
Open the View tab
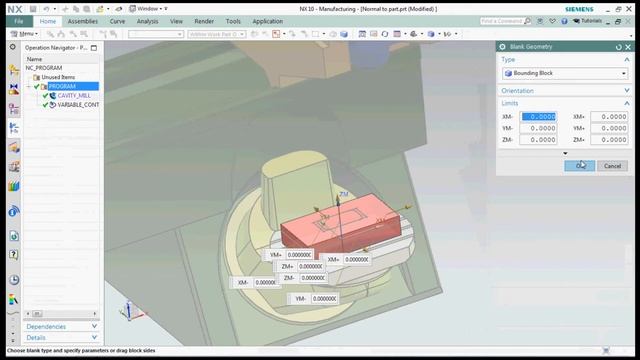pos(176,21)
